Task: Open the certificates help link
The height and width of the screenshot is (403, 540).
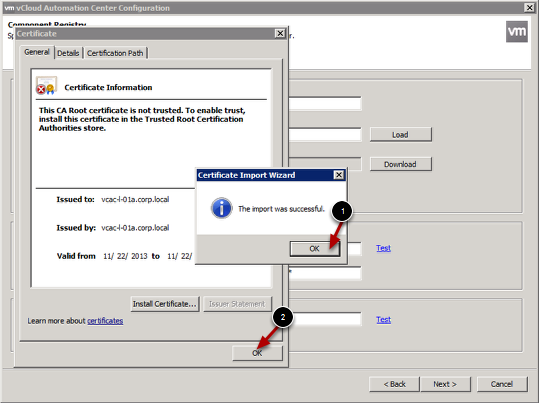Action: (x=105, y=321)
